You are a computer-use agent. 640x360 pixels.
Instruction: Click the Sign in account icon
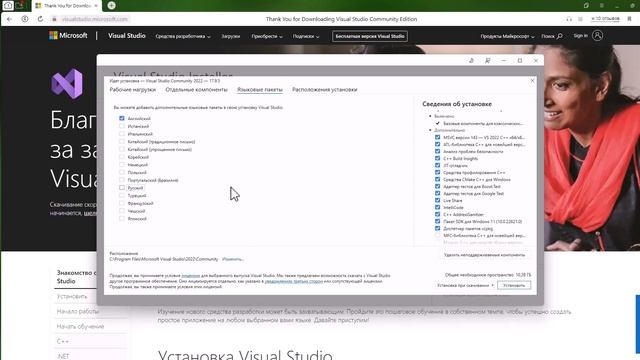tap(598, 36)
